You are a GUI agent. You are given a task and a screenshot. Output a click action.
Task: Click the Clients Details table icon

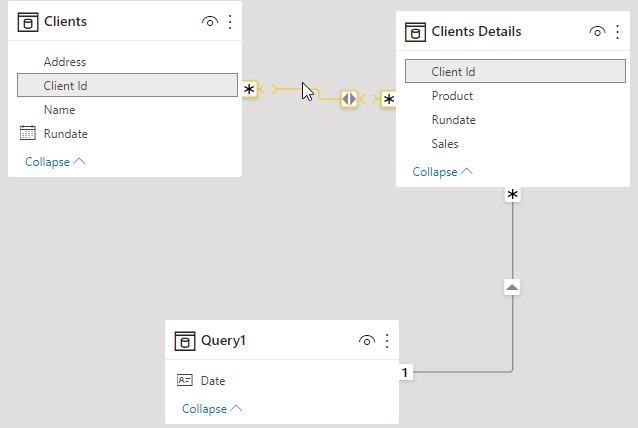pos(415,32)
